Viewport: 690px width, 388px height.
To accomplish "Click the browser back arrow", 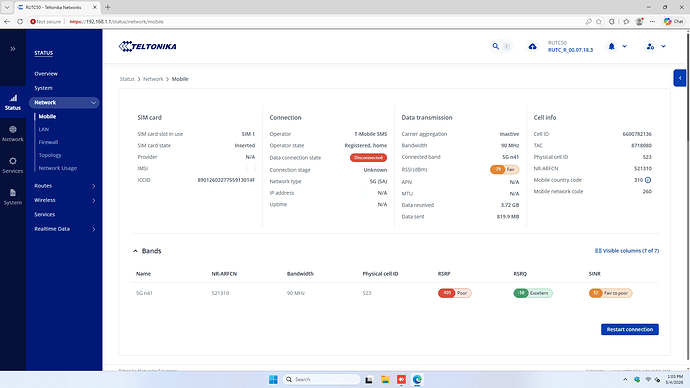I will click(7, 22).
